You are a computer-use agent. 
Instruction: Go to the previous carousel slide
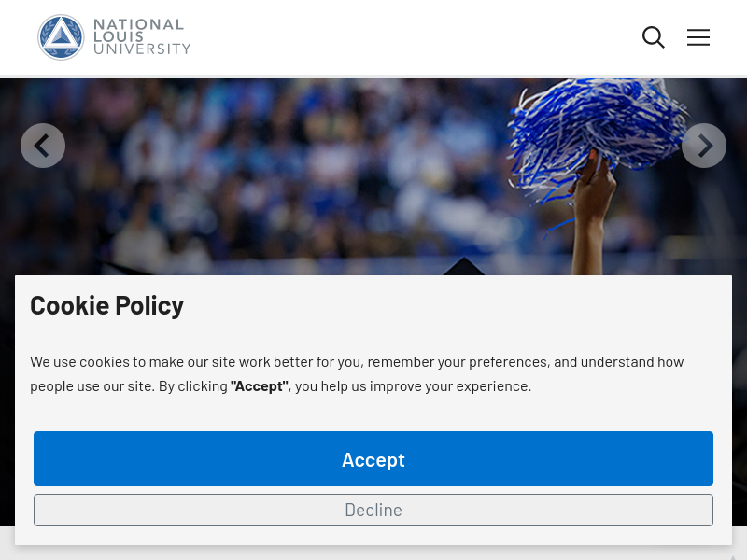(x=43, y=146)
